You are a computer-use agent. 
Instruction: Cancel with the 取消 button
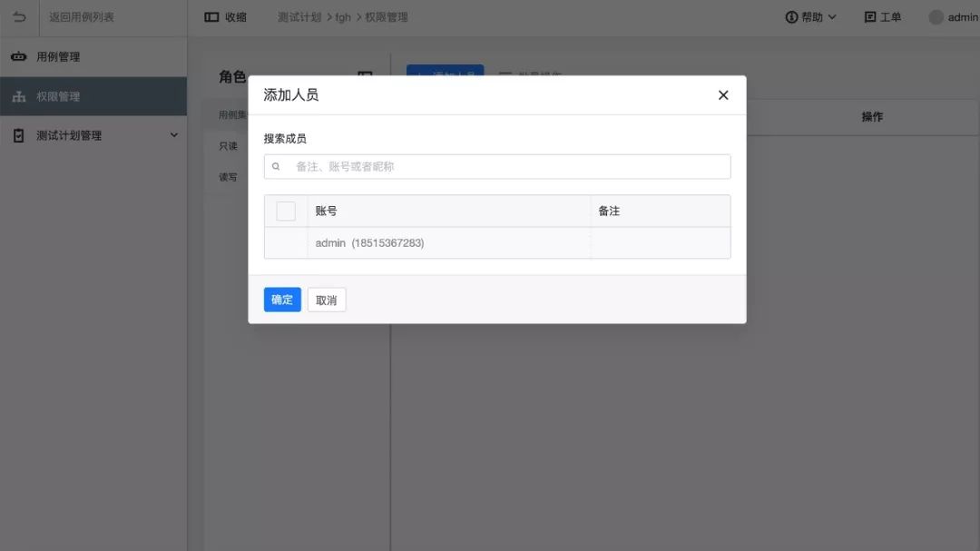point(327,300)
